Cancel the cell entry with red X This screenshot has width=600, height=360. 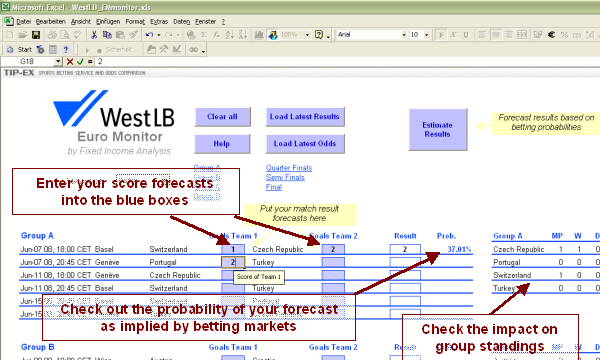click(70, 62)
